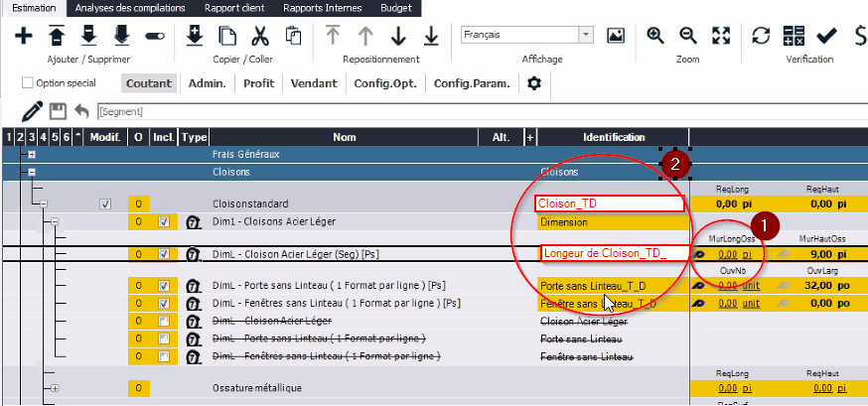Expand the Ossature métallique row

(x=55, y=387)
